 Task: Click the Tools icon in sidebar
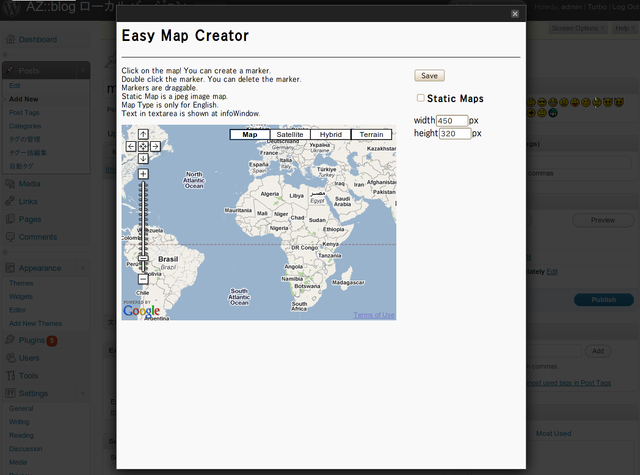coord(10,375)
